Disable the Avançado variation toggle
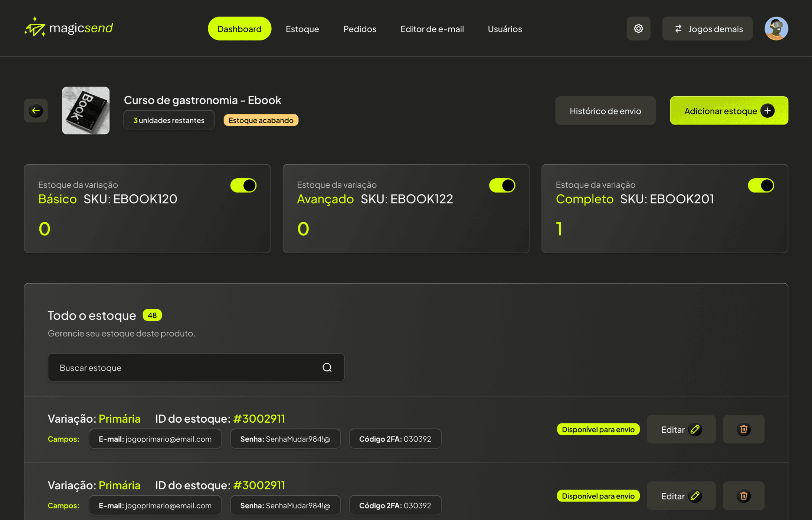The width and height of the screenshot is (812, 520). point(502,185)
